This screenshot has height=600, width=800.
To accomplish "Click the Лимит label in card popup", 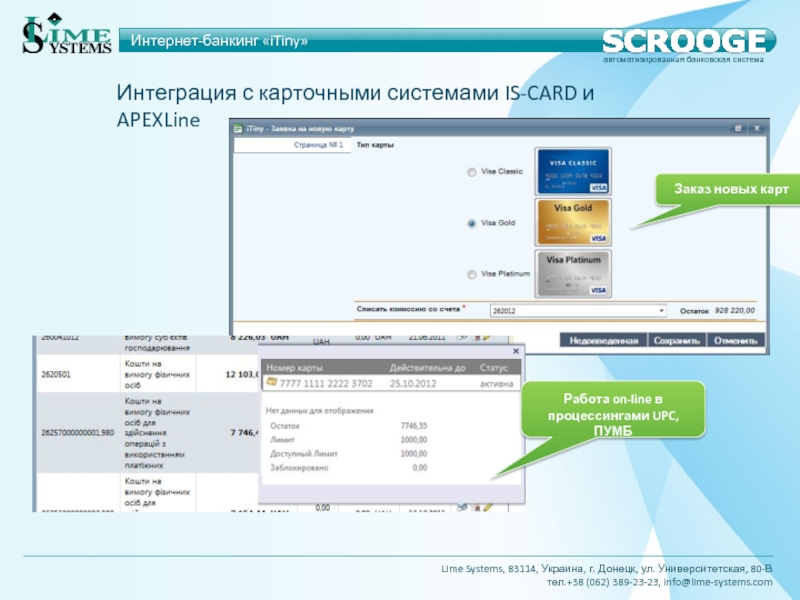I will (x=282, y=440).
